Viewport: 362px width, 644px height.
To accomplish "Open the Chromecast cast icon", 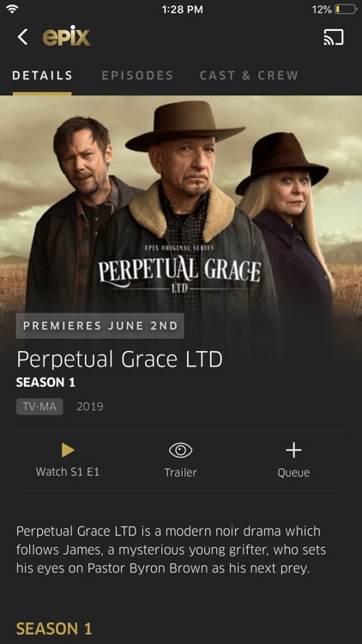I will (x=334, y=38).
